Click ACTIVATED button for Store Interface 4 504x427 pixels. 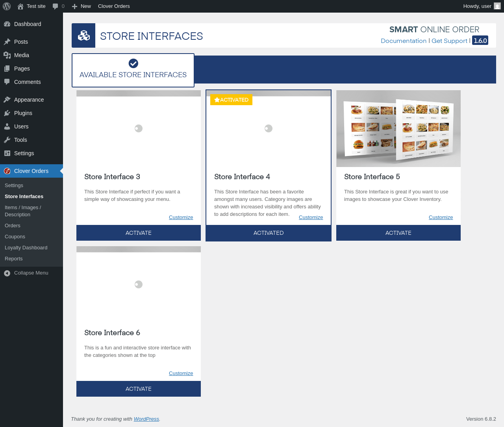(x=269, y=233)
